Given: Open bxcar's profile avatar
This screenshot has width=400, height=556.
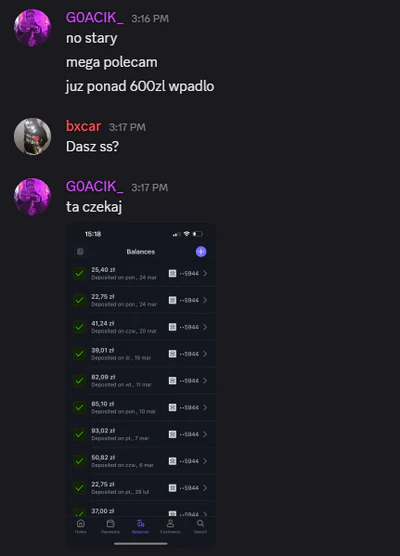Looking at the screenshot, I should 32,136.
